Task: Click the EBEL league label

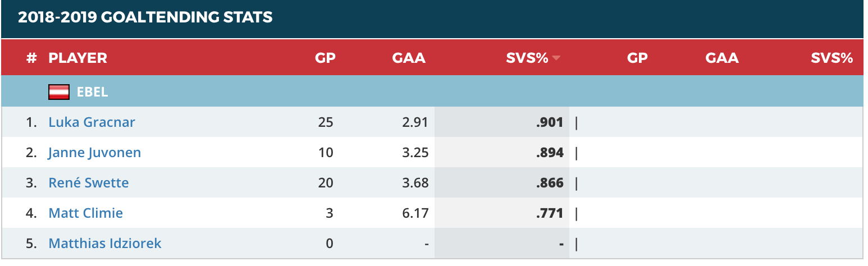Action: coord(92,92)
